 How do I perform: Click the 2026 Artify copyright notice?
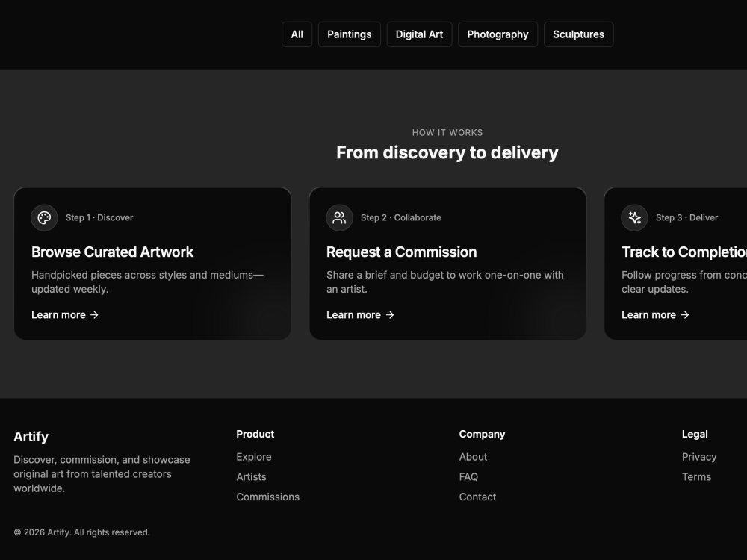(82, 532)
